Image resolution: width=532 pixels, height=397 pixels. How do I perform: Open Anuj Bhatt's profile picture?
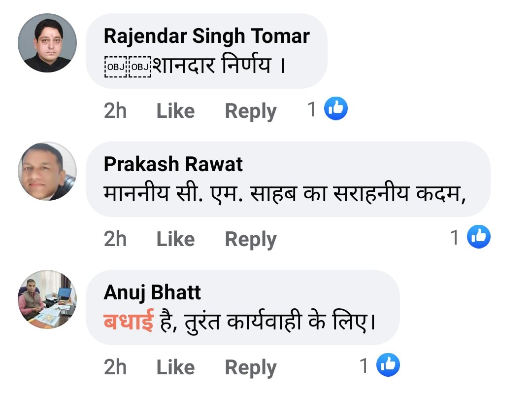(x=47, y=299)
